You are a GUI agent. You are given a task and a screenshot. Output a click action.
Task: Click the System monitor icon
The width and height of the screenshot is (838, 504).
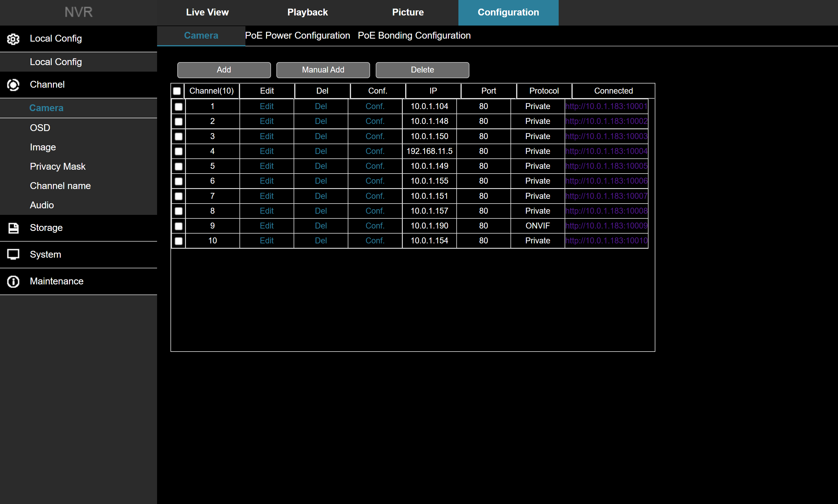13,254
